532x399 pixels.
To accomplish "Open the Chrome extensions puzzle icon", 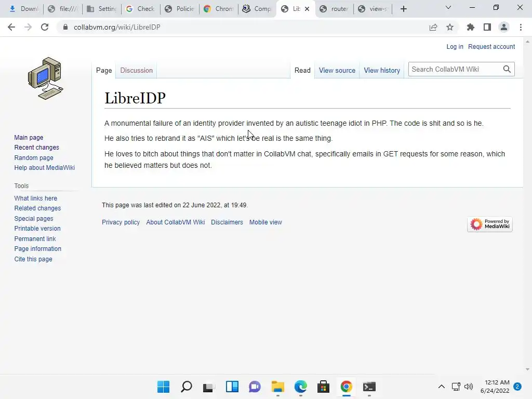I will pyautogui.click(x=471, y=27).
